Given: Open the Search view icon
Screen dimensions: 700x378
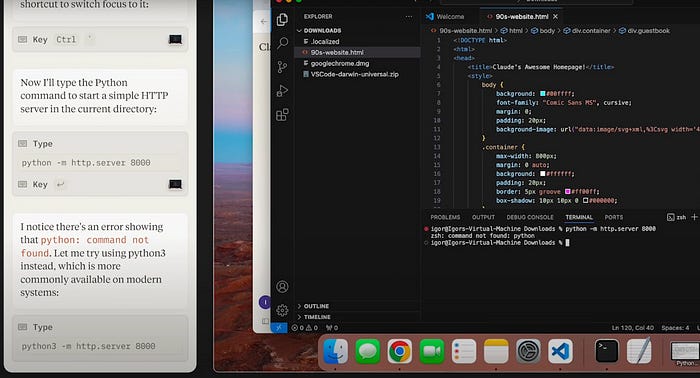Looking at the screenshot, I should click(x=282, y=43).
